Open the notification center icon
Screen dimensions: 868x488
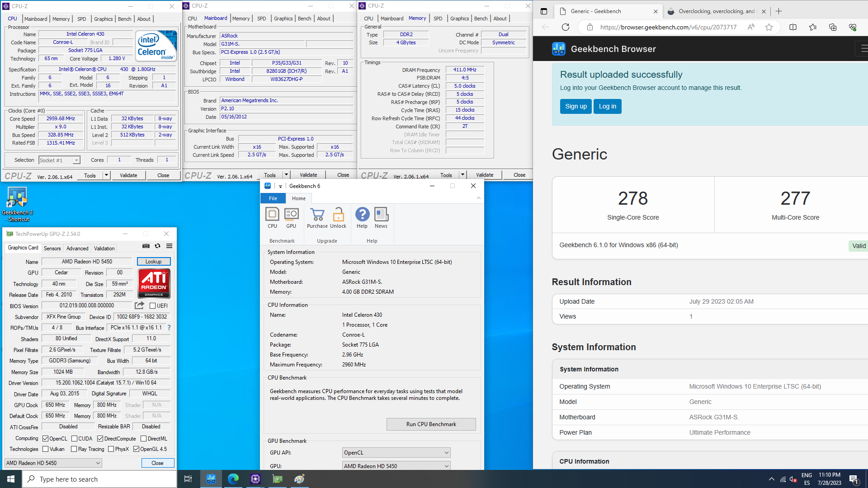(854, 479)
